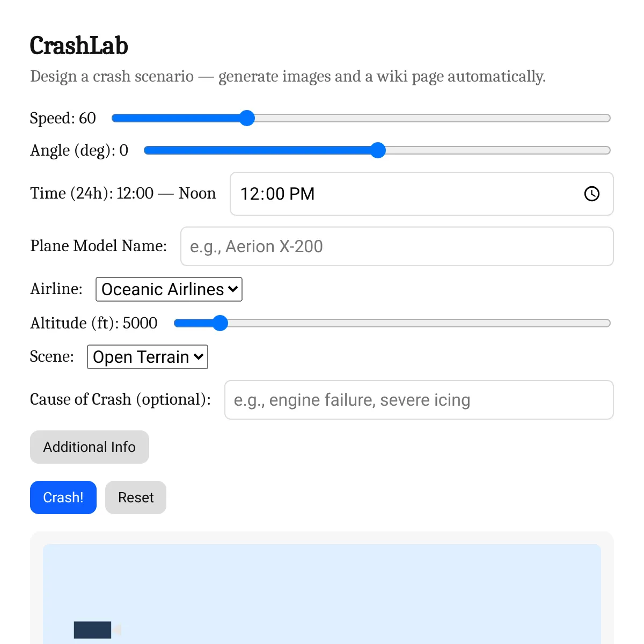The width and height of the screenshot is (644, 644).
Task: Grab the Speed slider handle
Action: coord(247,118)
